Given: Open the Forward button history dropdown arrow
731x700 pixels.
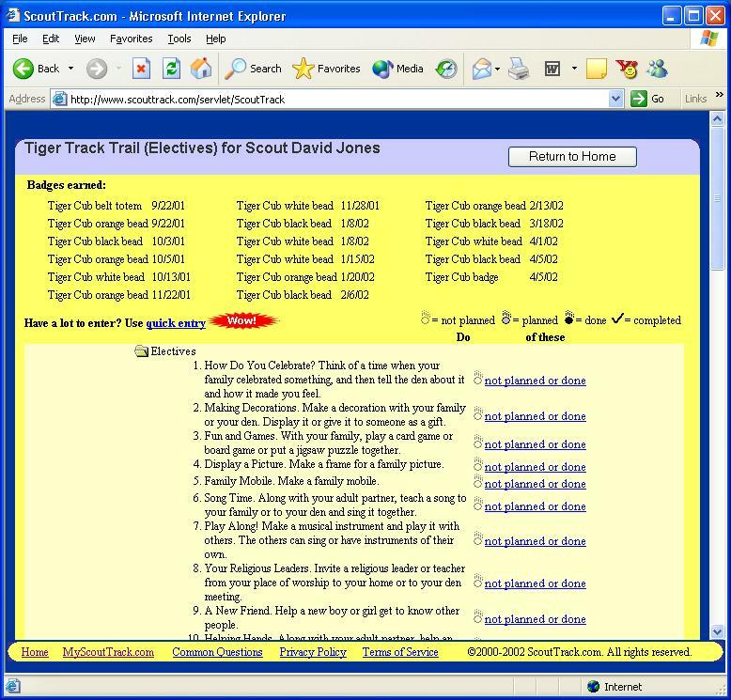Looking at the screenshot, I should (119, 69).
